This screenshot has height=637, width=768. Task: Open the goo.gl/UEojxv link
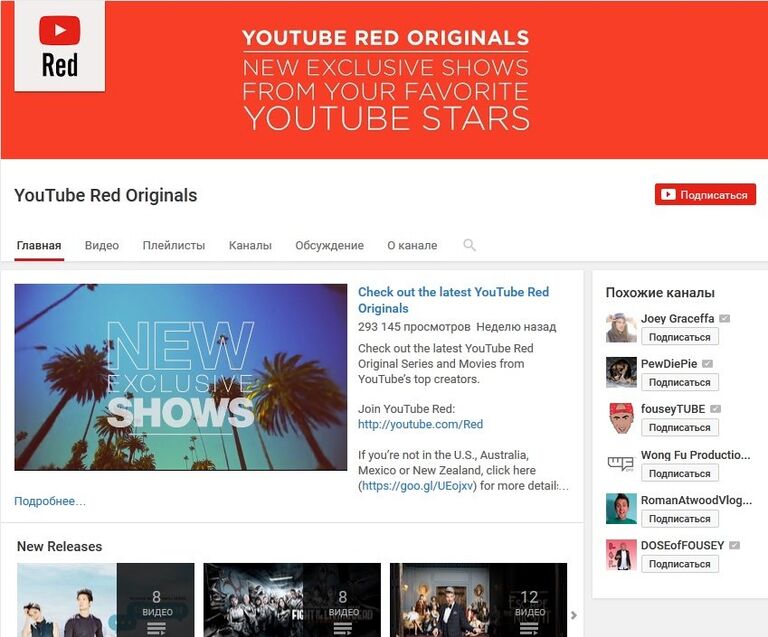pos(418,486)
